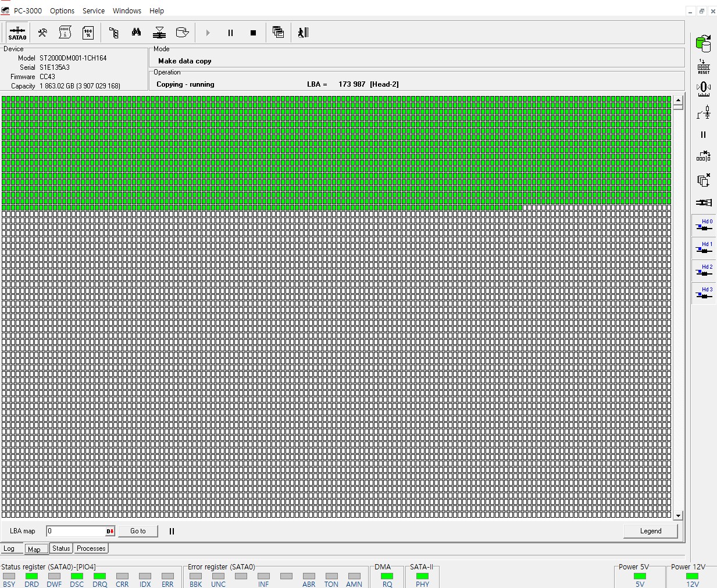Open the tree structure explorer icon
The height and width of the screenshot is (588, 717).
click(114, 33)
